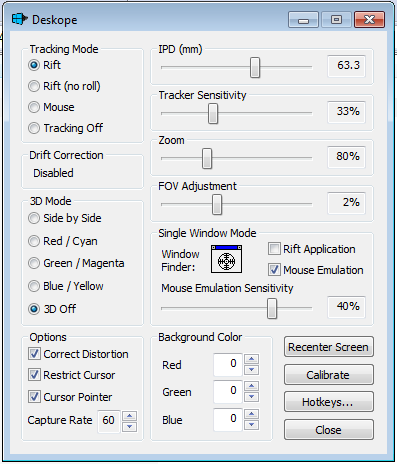Click the Close button at bottom right
Screen dimensions: 397x464
(x=329, y=430)
